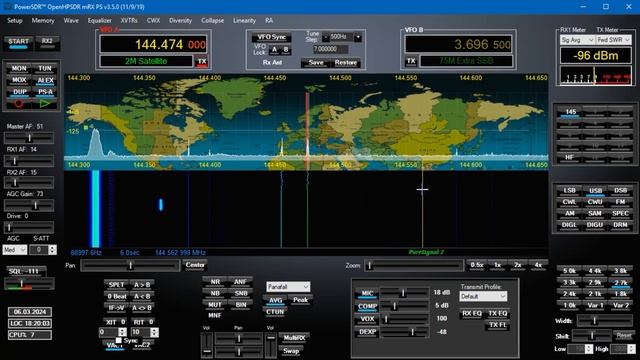Open the XVTRs menu
The height and width of the screenshot is (360, 640).
pyautogui.click(x=129, y=20)
